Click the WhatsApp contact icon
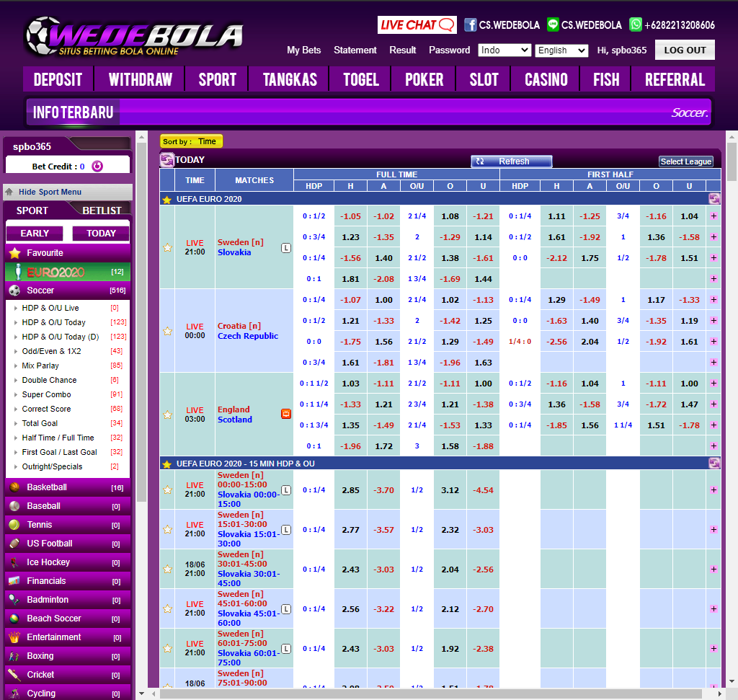The height and width of the screenshot is (700, 738). 635,24
